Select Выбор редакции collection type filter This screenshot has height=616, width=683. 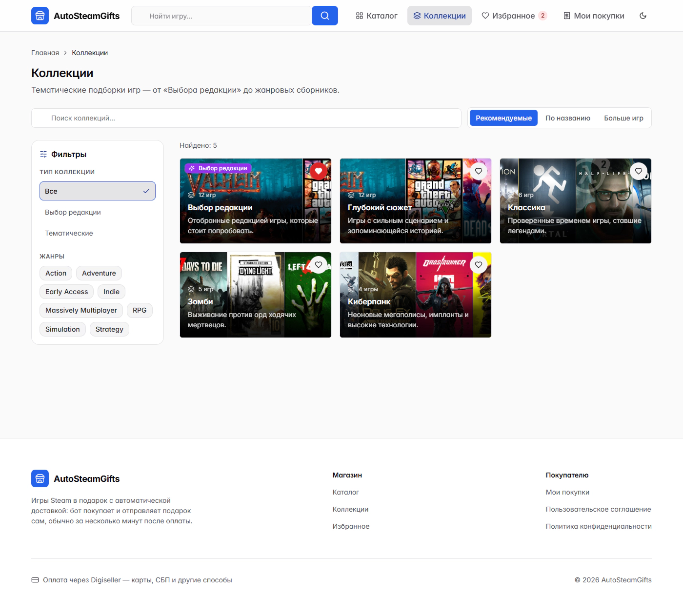coord(98,212)
